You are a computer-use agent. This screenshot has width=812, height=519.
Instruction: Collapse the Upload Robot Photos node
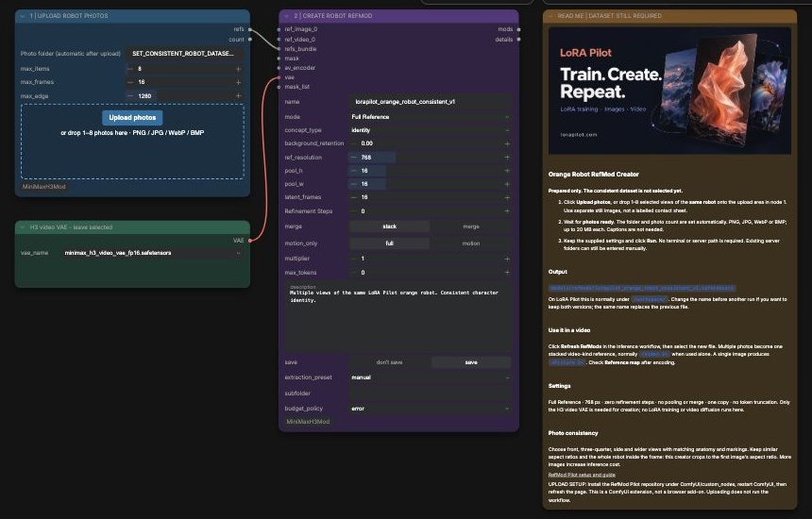point(23,16)
